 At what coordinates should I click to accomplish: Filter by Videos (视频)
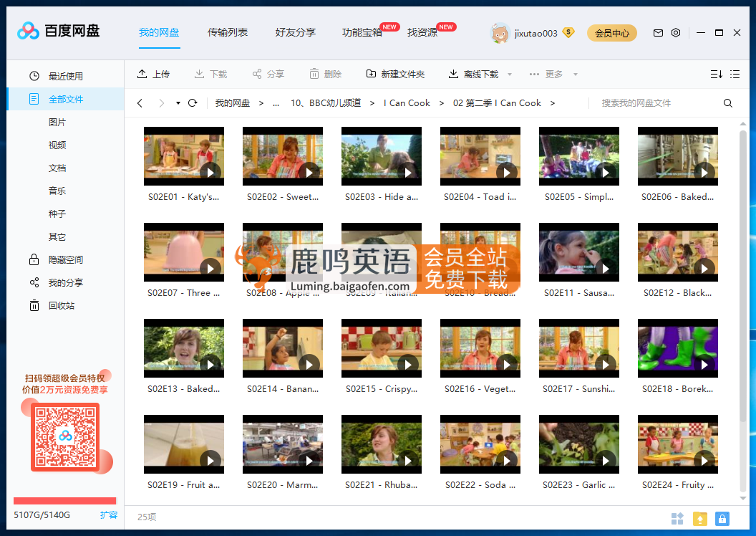[57, 145]
